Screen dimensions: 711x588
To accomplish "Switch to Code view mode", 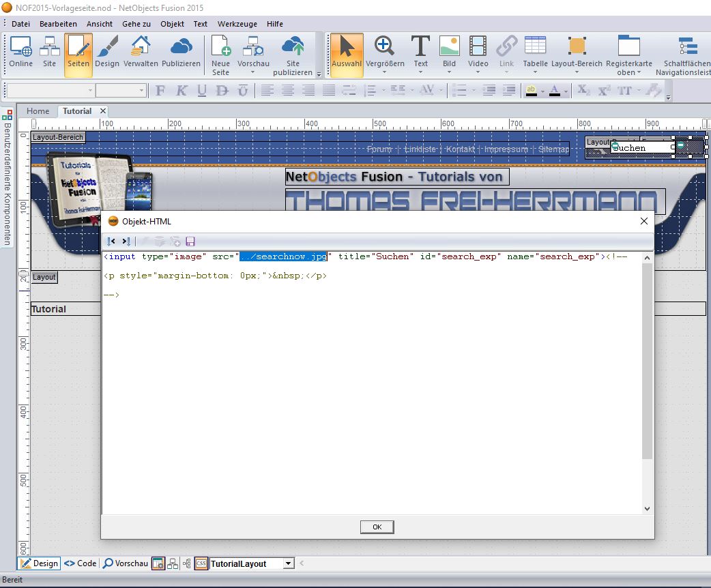I will (x=81, y=563).
